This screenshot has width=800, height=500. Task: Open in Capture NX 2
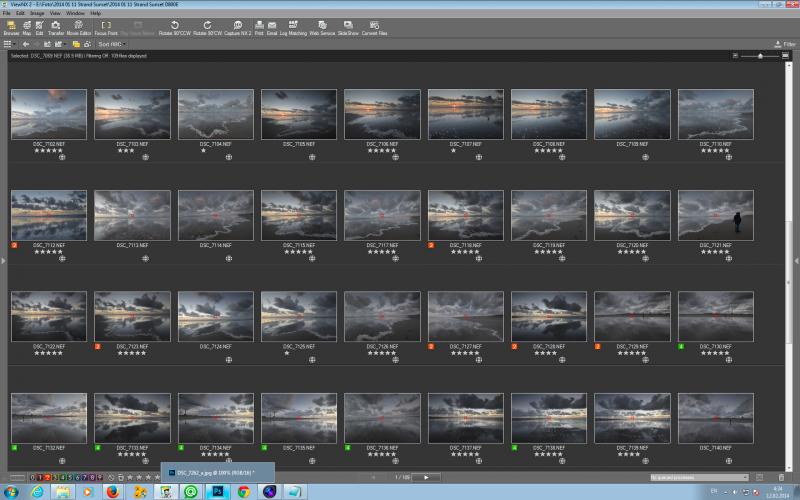(x=238, y=28)
